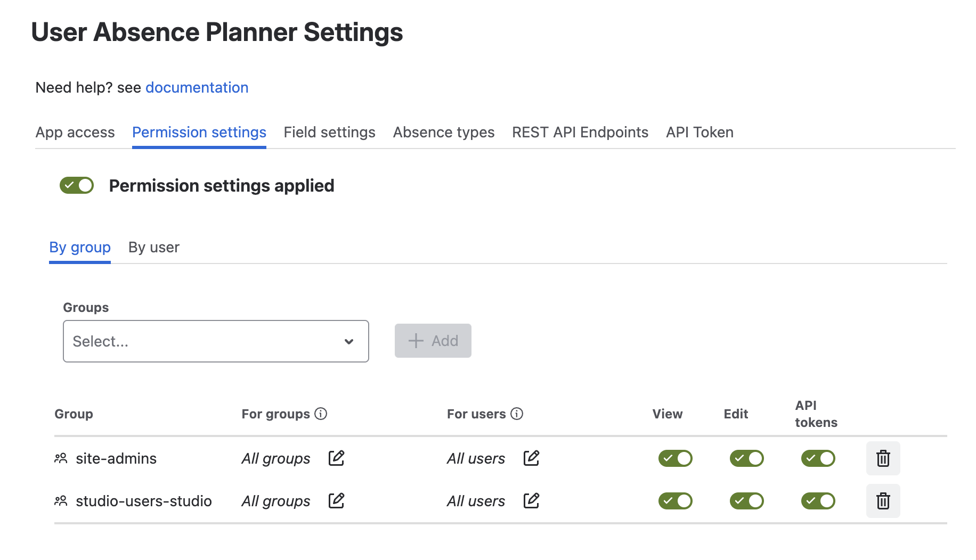Switch to the App access tab
The image size is (976, 560).
(75, 132)
